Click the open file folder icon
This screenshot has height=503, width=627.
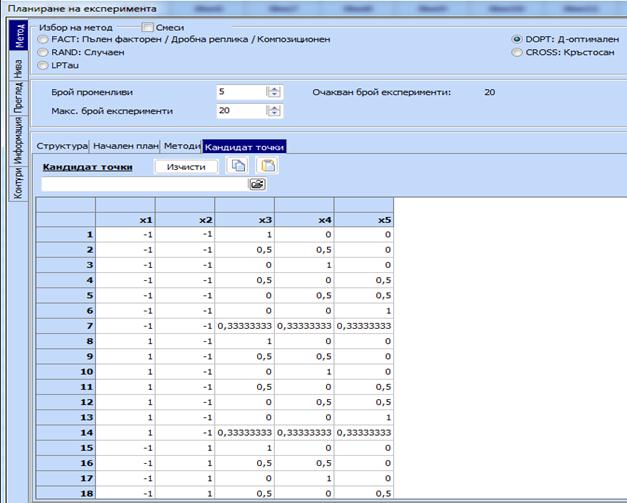(x=258, y=185)
